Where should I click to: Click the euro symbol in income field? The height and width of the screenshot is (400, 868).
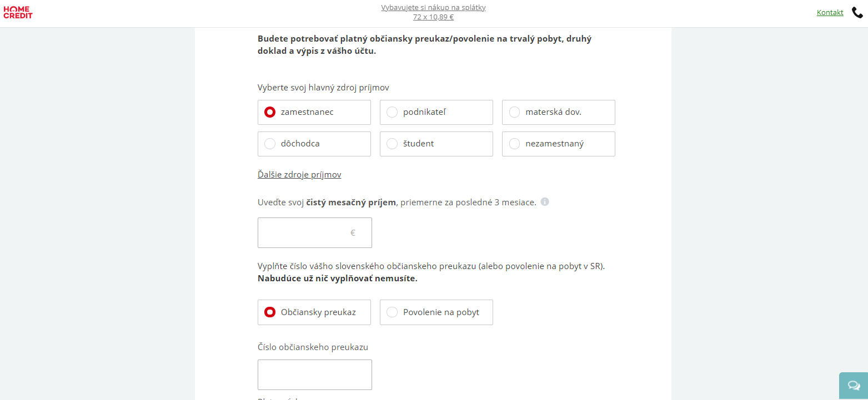pos(353,233)
